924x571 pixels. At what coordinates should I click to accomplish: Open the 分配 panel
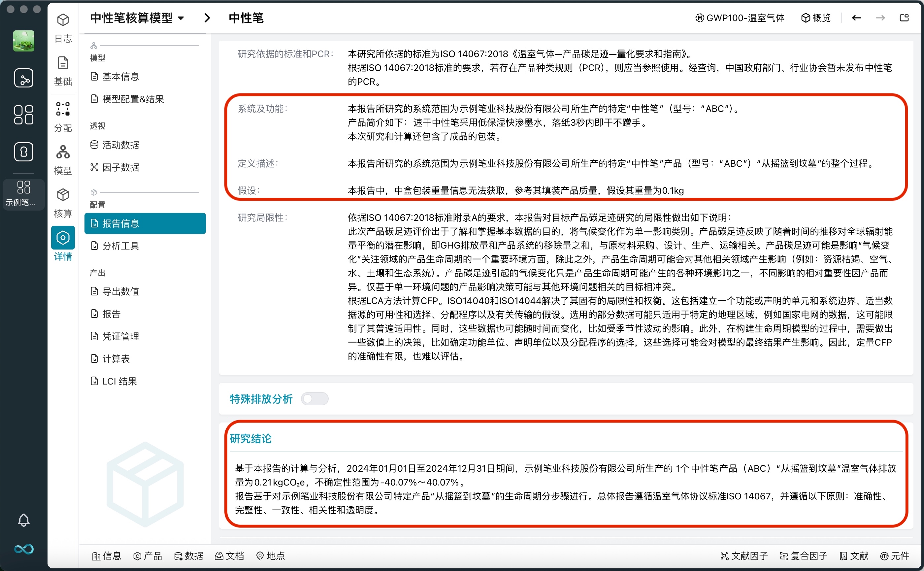coord(63,115)
